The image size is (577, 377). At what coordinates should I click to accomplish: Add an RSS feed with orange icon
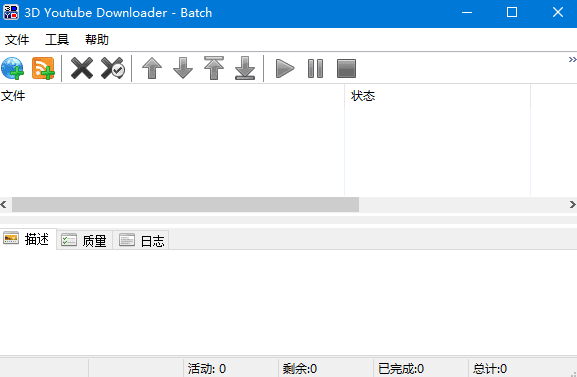pyautogui.click(x=43, y=68)
